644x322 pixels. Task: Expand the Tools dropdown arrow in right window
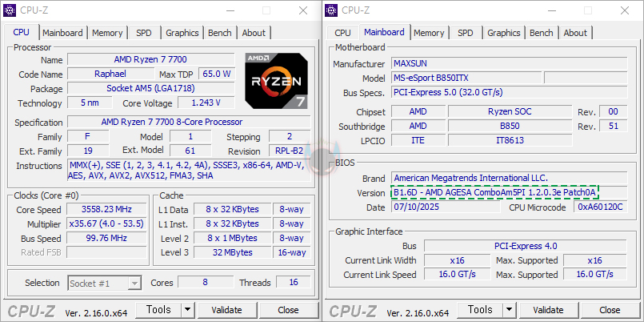click(x=510, y=310)
